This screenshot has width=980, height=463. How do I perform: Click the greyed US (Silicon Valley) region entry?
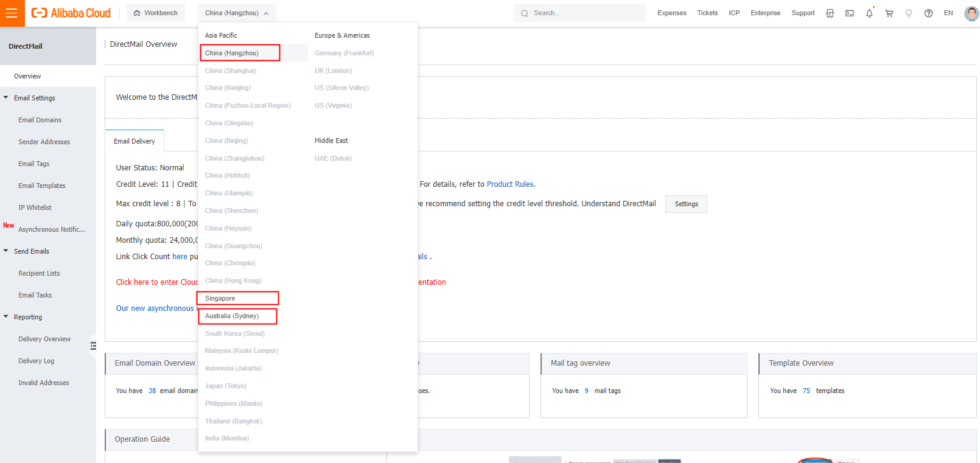pos(341,88)
